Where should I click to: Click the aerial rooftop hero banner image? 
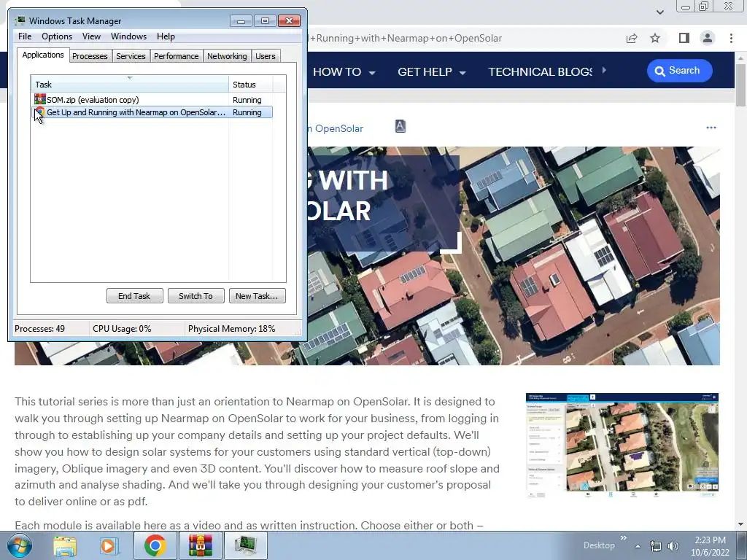point(513,256)
